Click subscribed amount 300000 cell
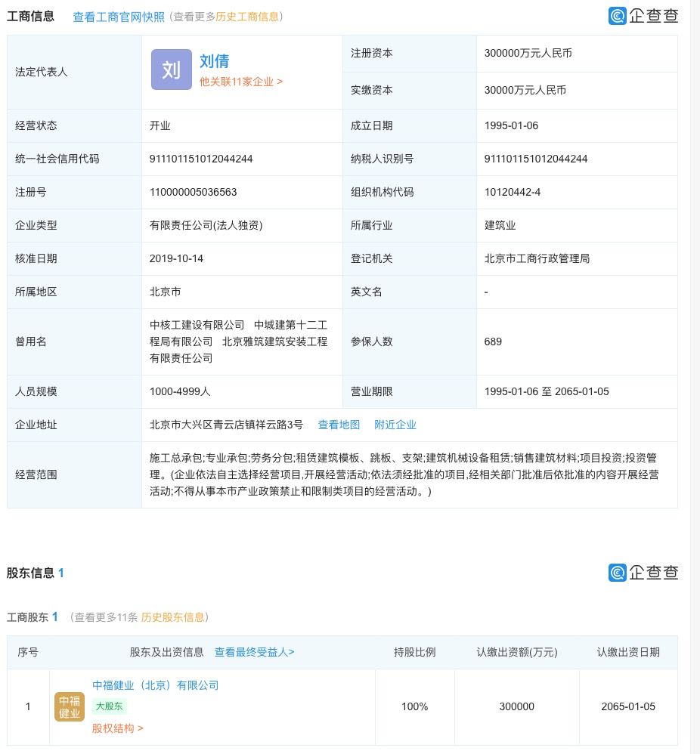Image resolution: width=700 pixels, height=754 pixels. point(517,706)
